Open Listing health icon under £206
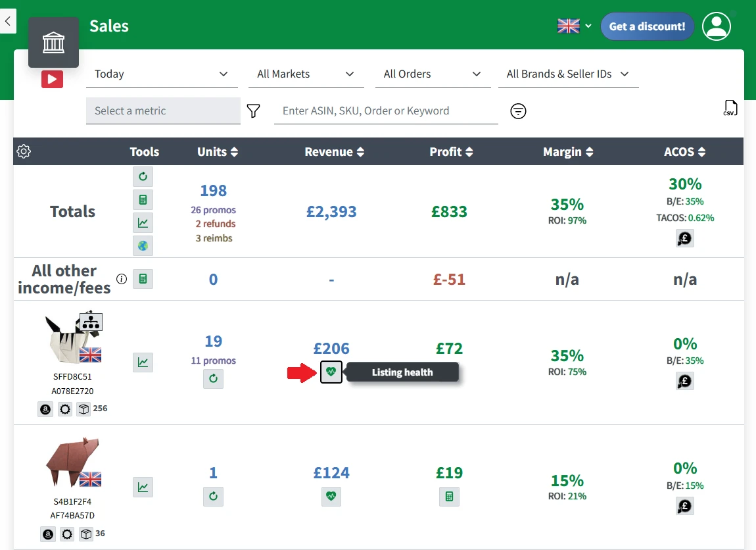Image resolution: width=756 pixels, height=550 pixels. point(331,372)
